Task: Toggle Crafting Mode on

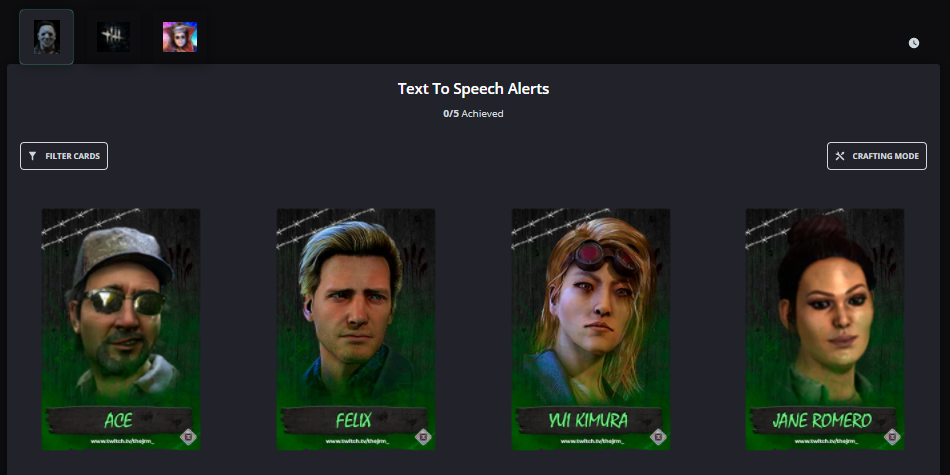Action: coord(877,156)
